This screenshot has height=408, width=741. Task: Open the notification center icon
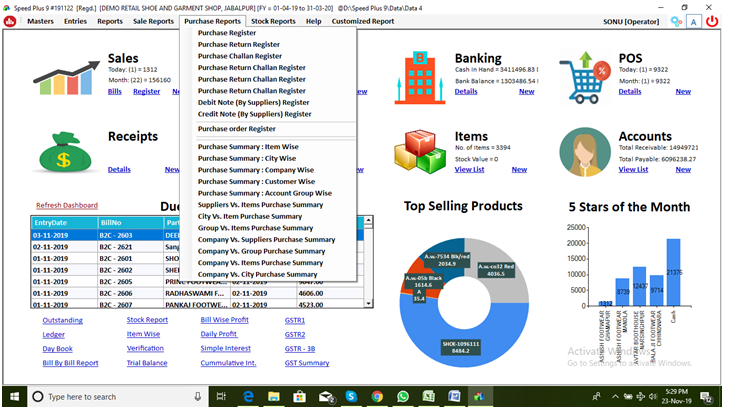[707, 397]
